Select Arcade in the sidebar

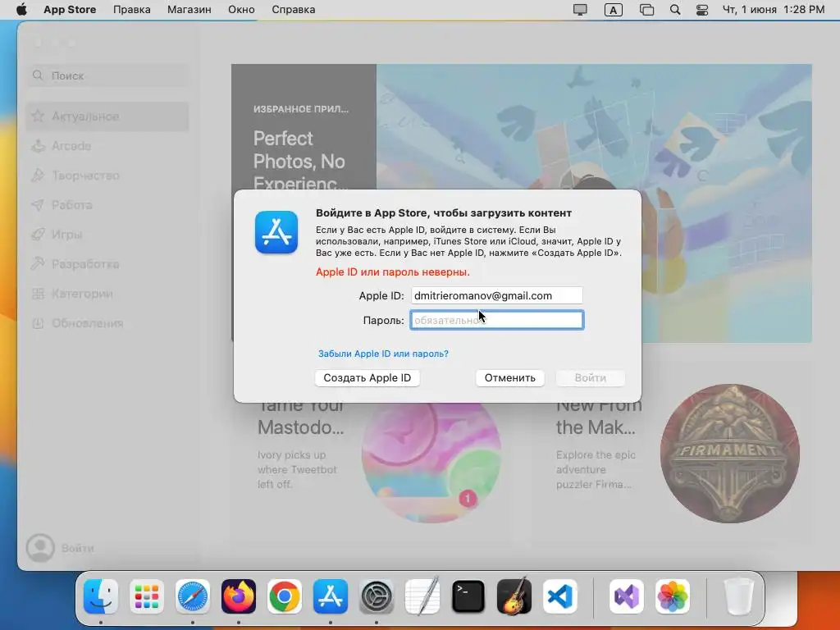pos(107,146)
